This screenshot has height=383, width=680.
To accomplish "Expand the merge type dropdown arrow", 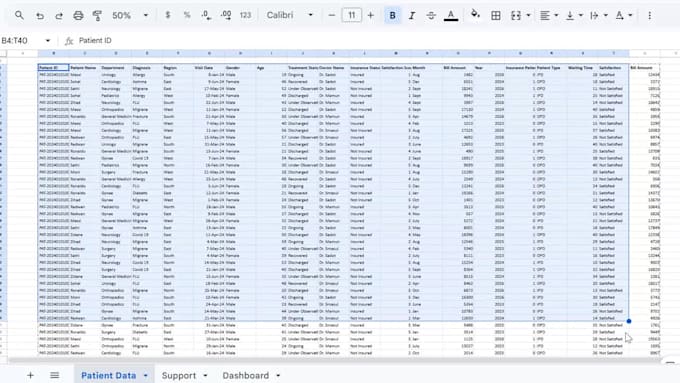I will (x=528, y=16).
